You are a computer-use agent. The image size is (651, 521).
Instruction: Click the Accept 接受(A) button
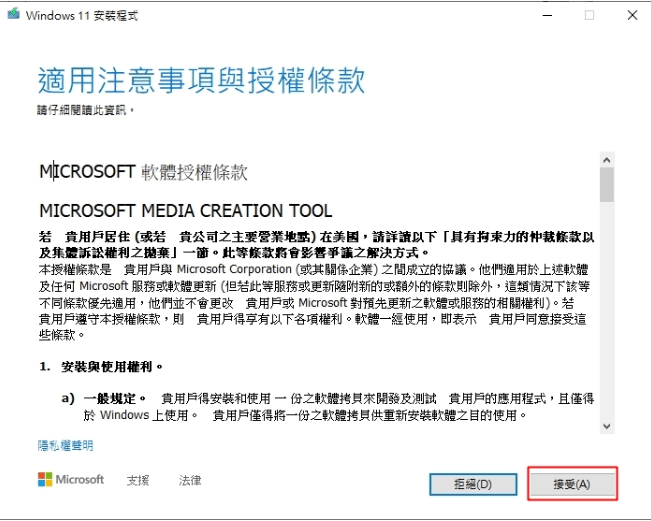[573, 484]
